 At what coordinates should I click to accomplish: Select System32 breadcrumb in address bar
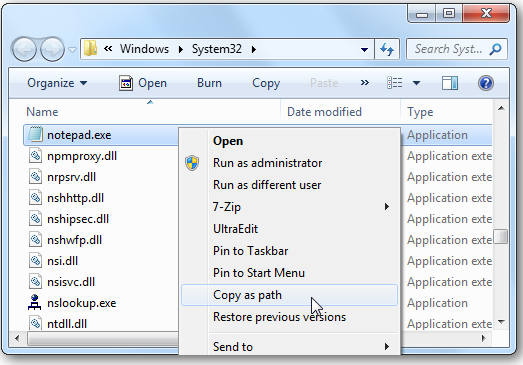(x=216, y=49)
